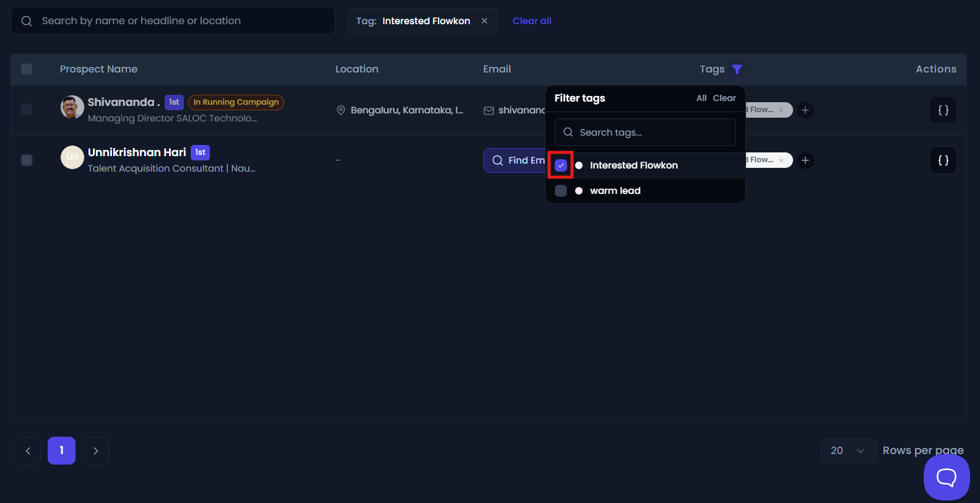Go to the next page arrow
The image size is (980, 503).
pyautogui.click(x=95, y=451)
